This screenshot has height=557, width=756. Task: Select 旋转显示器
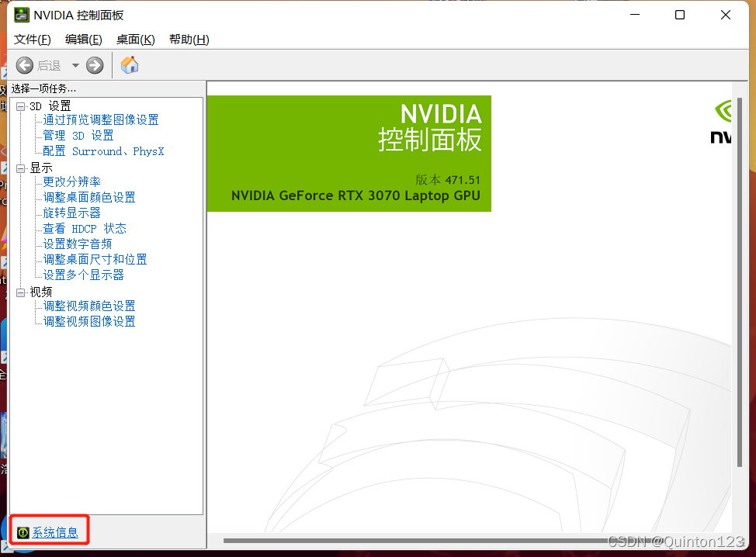pyautogui.click(x=72, y=213)
